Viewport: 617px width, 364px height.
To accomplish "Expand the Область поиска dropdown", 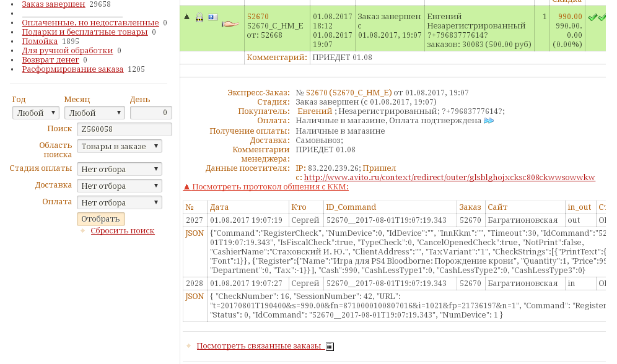I will [120, 146].
